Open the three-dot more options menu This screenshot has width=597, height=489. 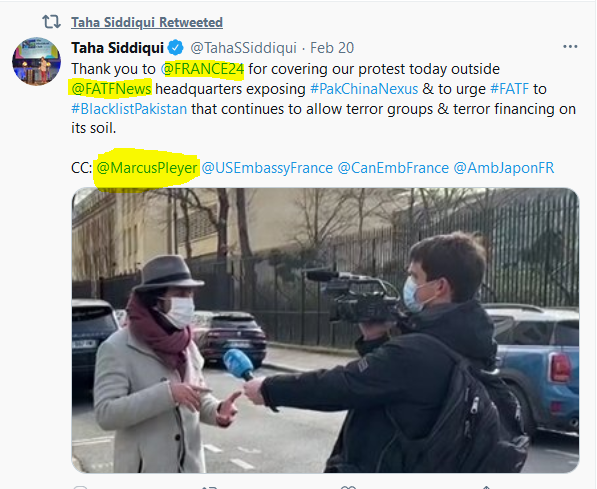tap(570, 46)
